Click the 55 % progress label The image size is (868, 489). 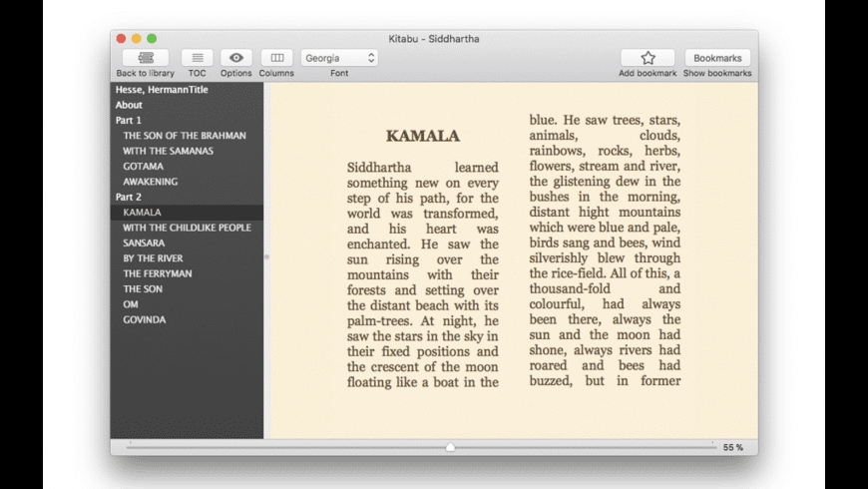pos(733,447)
